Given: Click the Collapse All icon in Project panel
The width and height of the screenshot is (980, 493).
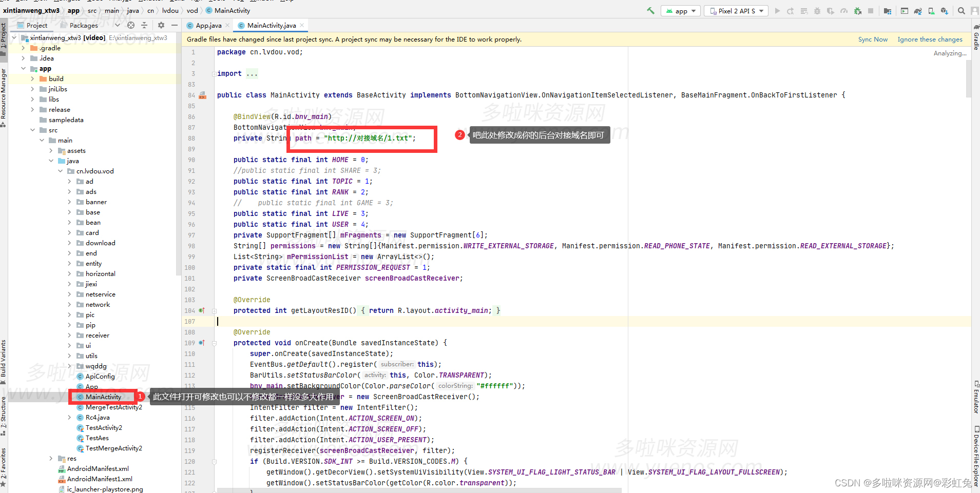Looking at the screenshot, I should [x=144, y=25].
